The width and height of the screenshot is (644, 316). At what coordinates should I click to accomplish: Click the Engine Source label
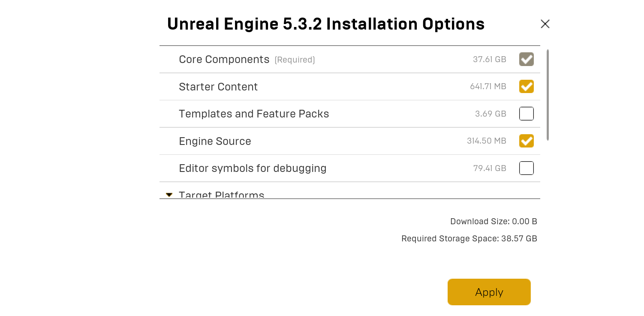point(215,141)
